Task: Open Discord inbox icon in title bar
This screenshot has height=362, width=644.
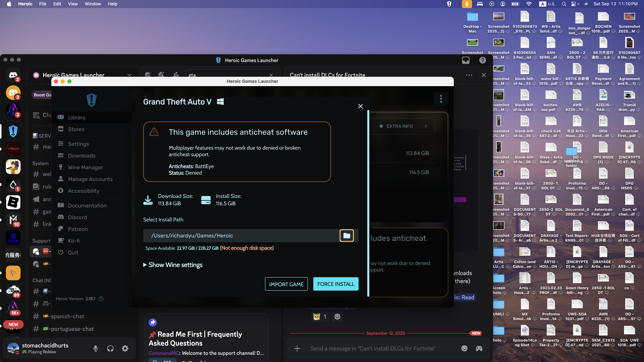Action: click(x=466, y=60)
